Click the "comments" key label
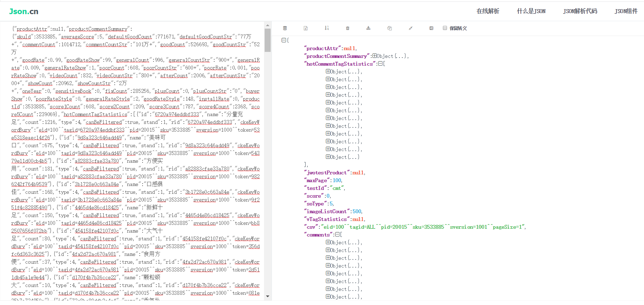Screen dimensions: 644x305 [318, 235]
